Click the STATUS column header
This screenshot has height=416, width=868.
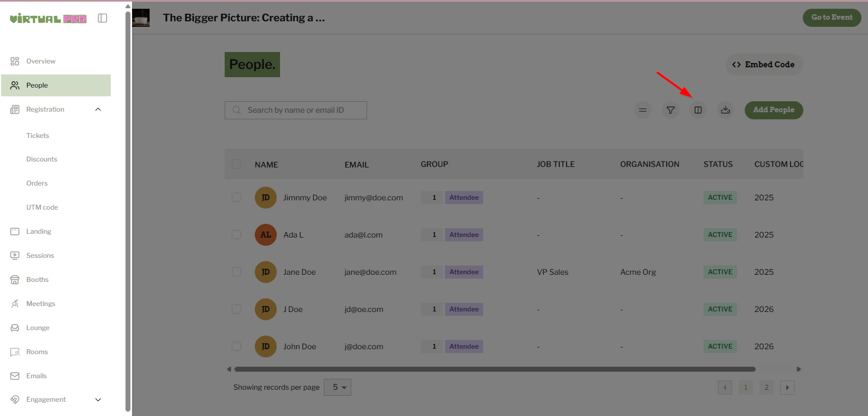tap(718, 164)
